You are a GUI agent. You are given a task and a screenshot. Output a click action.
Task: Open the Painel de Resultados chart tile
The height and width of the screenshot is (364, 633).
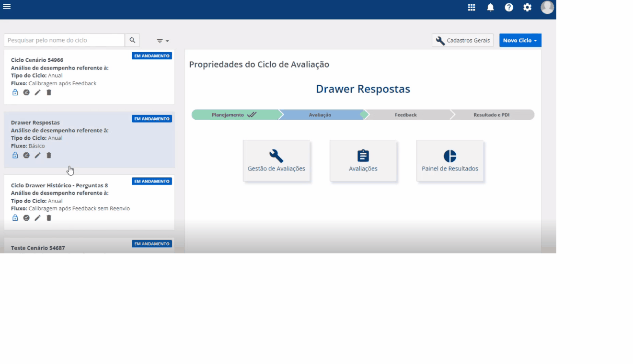click(x=449, y=160)
